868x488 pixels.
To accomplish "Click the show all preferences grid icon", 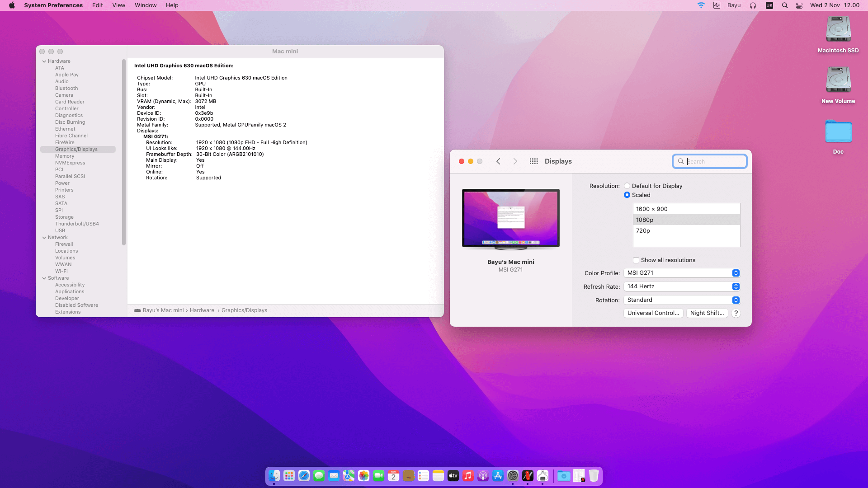I will tap(533, 161).
